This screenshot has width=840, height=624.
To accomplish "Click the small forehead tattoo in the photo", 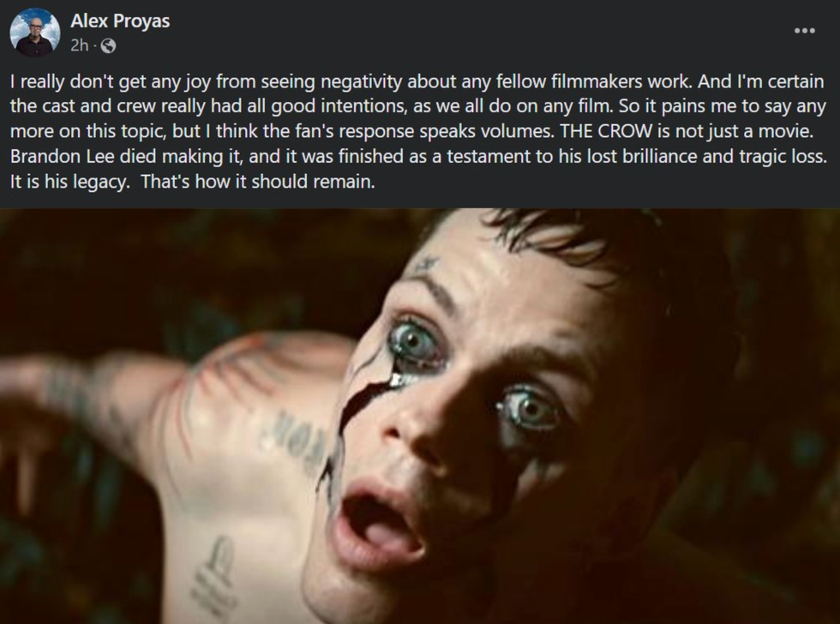I will tap(427, 265).
